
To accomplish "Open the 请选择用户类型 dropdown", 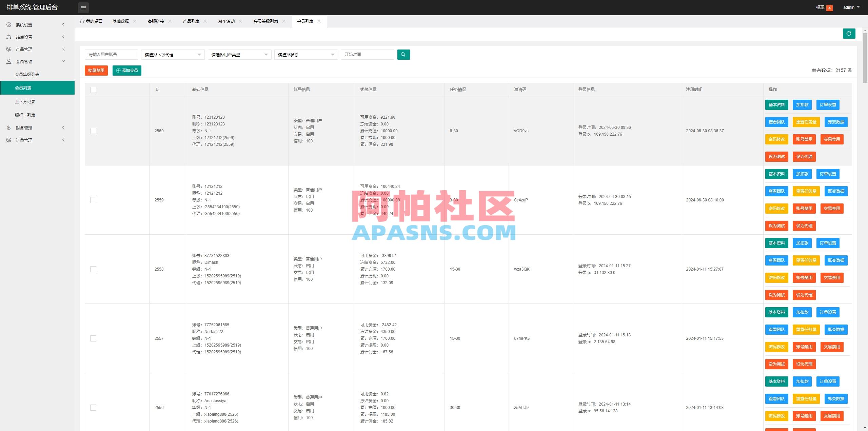I will coord(239,54).
